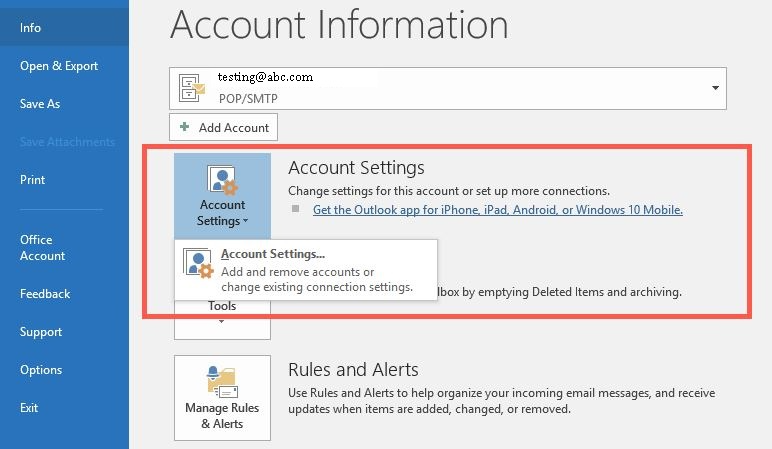Click the green plus icon on Add Account
772x449 pixels.
[x=185, y=127]
